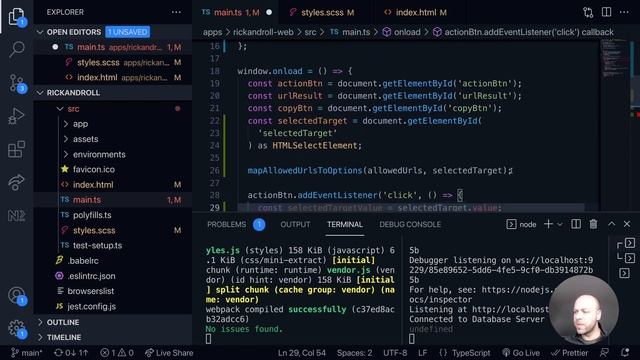Expand the app folder
Viewport: 640px width, 360px height.
pos(113,124)
